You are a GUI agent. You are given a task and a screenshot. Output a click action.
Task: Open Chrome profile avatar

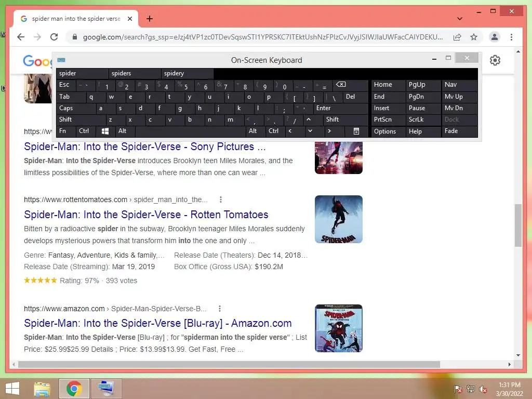point(495,37)
